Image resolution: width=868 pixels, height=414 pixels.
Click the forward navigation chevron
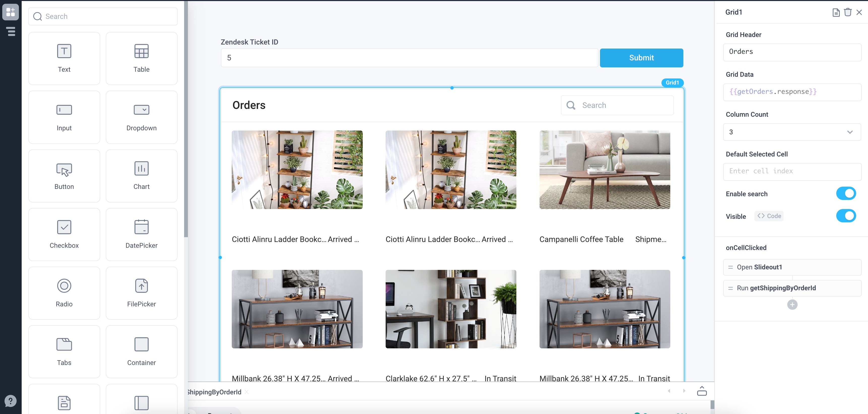684,391
